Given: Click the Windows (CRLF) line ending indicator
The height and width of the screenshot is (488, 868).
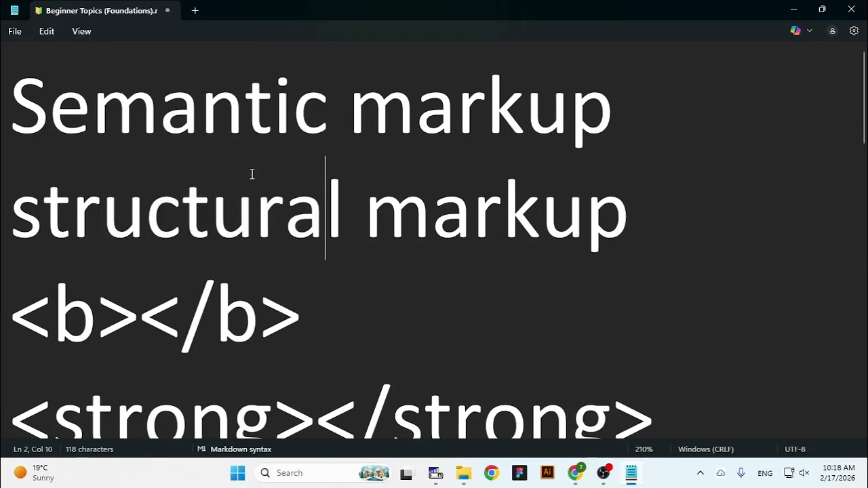Looking at the screenshot, I should [706, 449].
